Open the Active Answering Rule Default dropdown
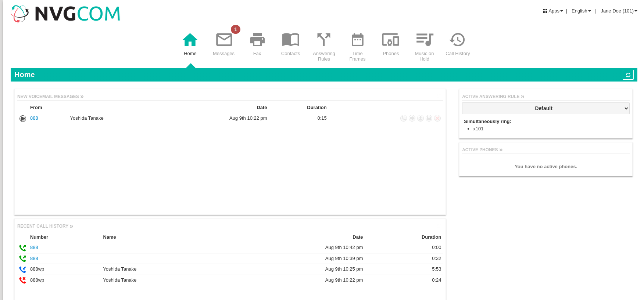This screenshot has height=300, width=644. click(545, 108)
